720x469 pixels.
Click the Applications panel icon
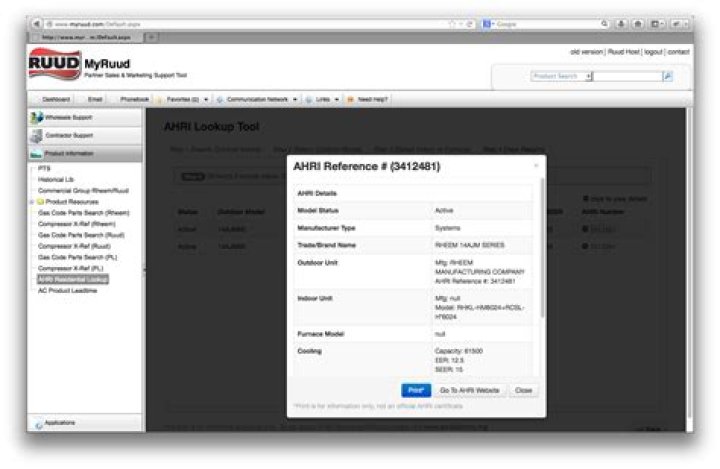[x=39, y=424]
